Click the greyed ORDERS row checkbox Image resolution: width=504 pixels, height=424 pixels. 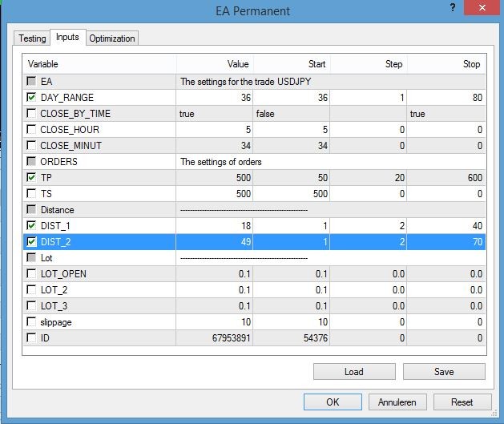(31, 161)
